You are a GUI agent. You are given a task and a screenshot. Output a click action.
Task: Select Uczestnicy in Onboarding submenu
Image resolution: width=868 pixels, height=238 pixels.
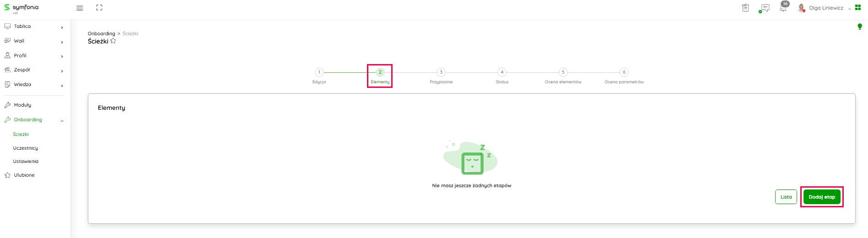pyautogui.click(x=26, y=148)
